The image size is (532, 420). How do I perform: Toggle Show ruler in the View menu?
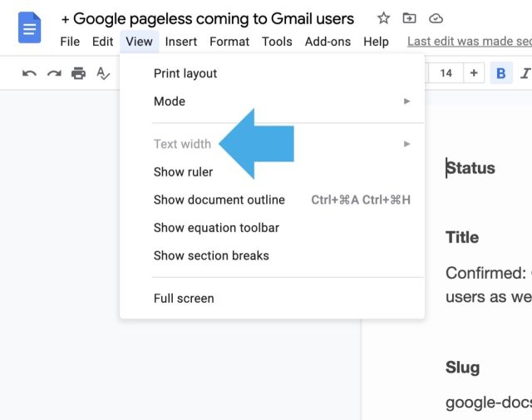pyautogui.click(x=183, y=172)
